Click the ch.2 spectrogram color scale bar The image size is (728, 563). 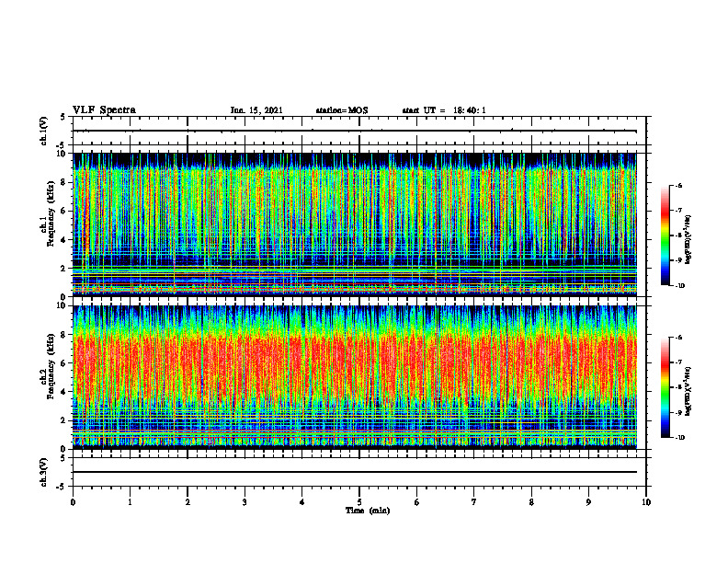pos(665,387)
